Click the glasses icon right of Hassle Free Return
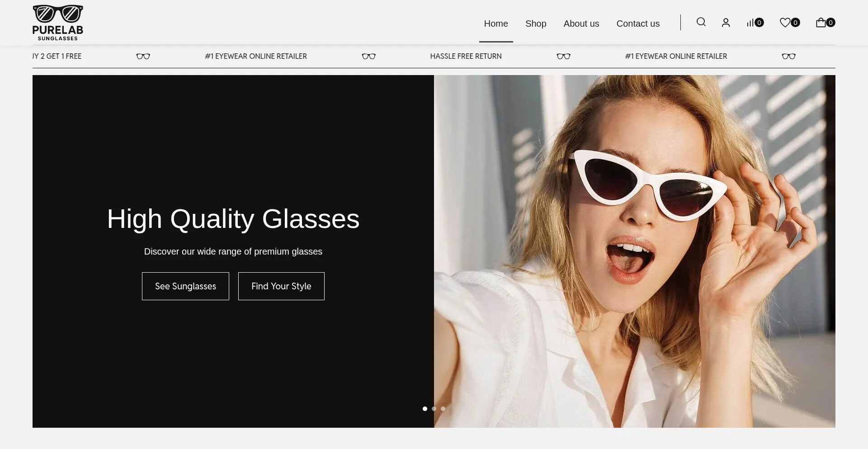 (x=563, y=57)
